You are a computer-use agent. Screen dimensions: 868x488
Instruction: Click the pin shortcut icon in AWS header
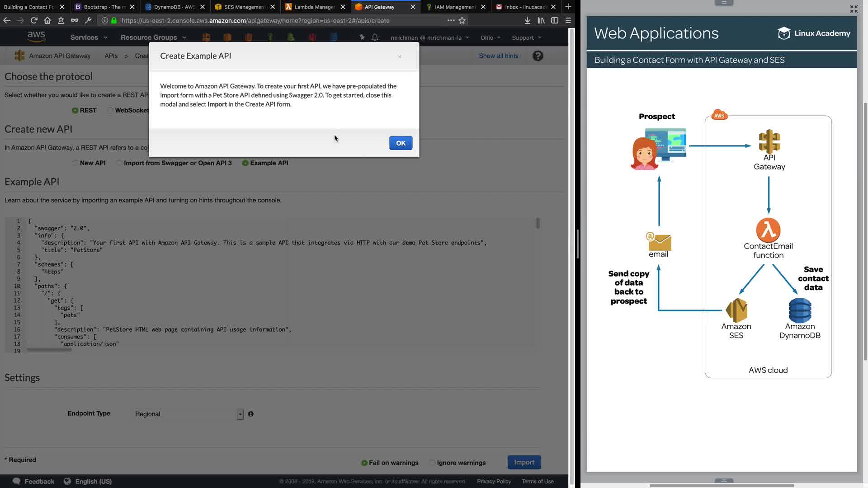(x=362, y=38)
